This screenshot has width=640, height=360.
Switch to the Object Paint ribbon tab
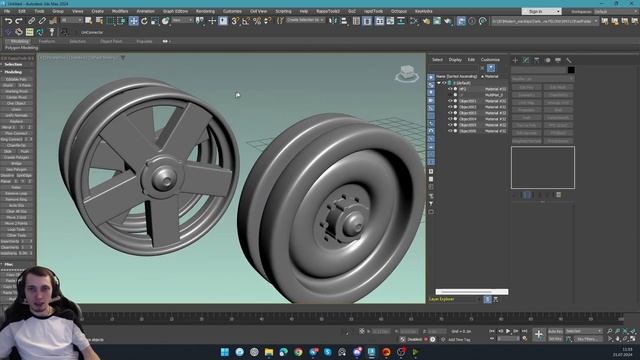point(111,41)
